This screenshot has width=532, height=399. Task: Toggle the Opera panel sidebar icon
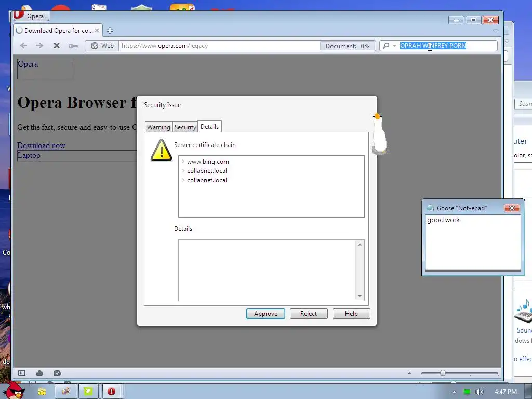(x=22, y=373)
